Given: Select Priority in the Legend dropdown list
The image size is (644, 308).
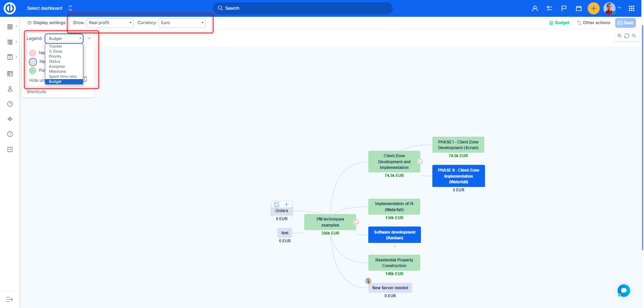Looking at the screenshot, I should click(x=55, y=56).
